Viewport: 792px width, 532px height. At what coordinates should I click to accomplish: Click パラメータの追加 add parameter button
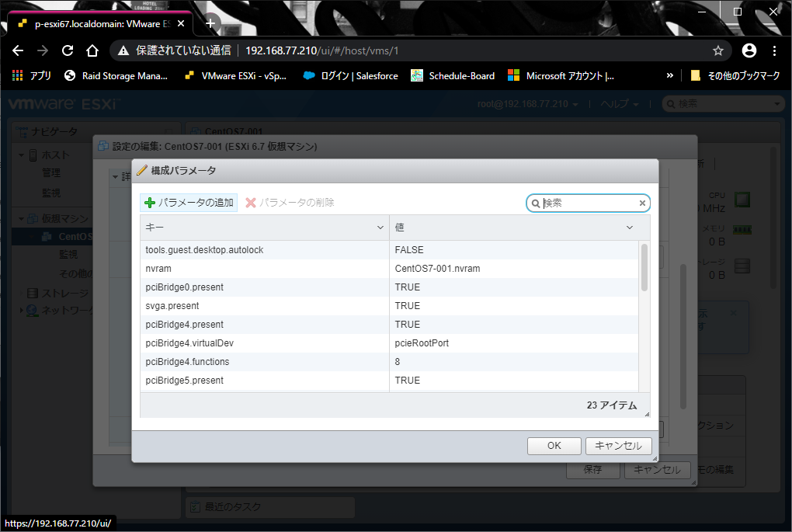coord(189,203)
